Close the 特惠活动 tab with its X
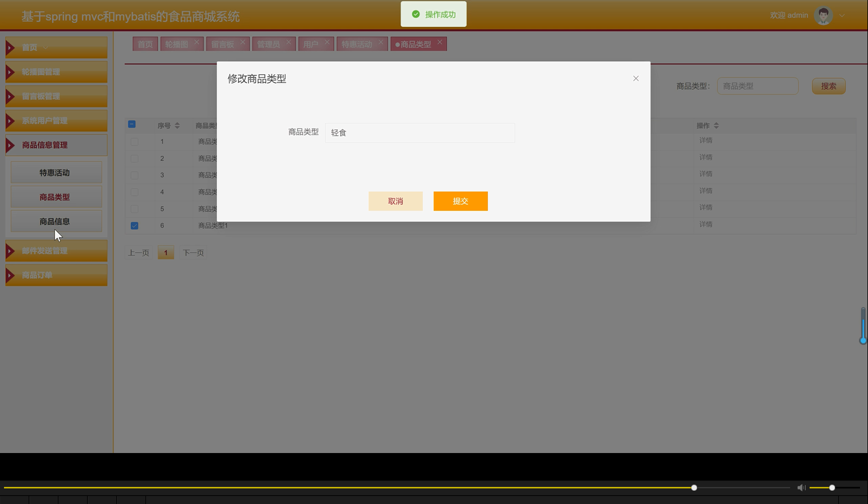This screenshot has height=504, width=868. tap(381, 42)
